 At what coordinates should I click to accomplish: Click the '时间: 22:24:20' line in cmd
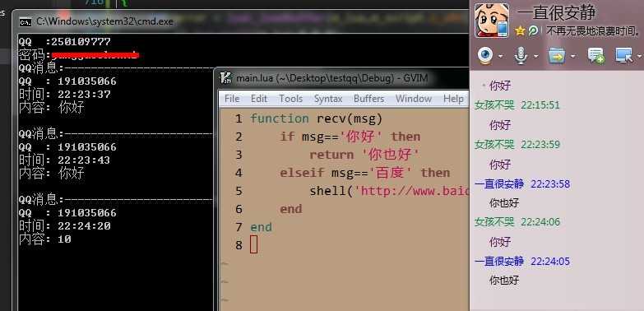pyautogui.click(x=65, y=226)
